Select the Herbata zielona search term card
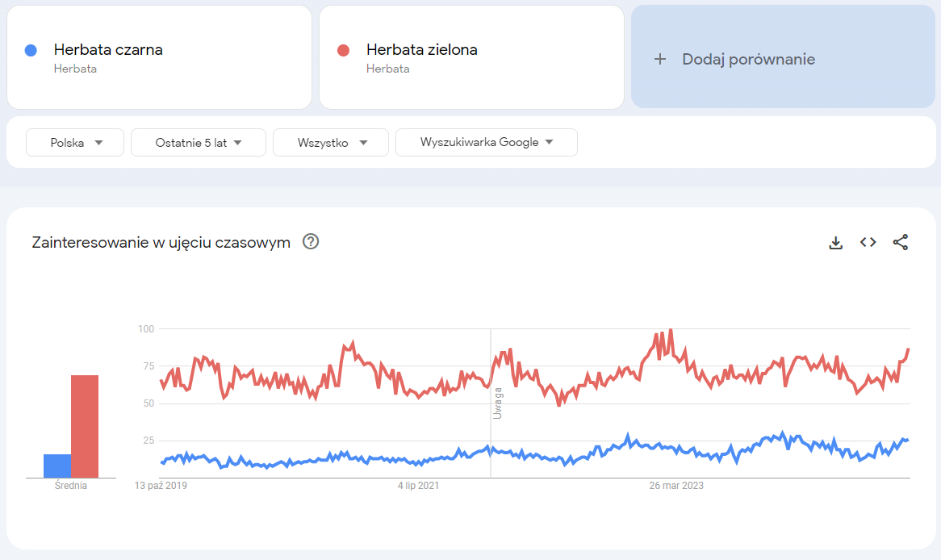The width and height of the screenshot is (941, 560). [x=470, y=56]
